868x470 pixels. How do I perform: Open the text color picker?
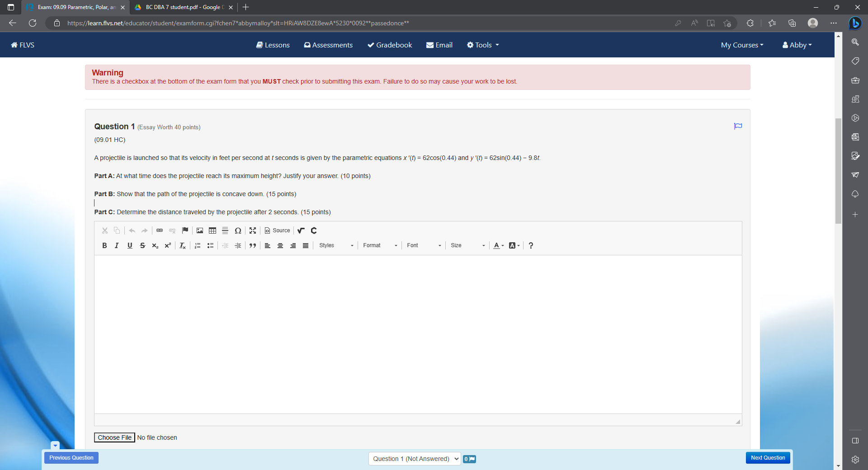coord(498,245)
